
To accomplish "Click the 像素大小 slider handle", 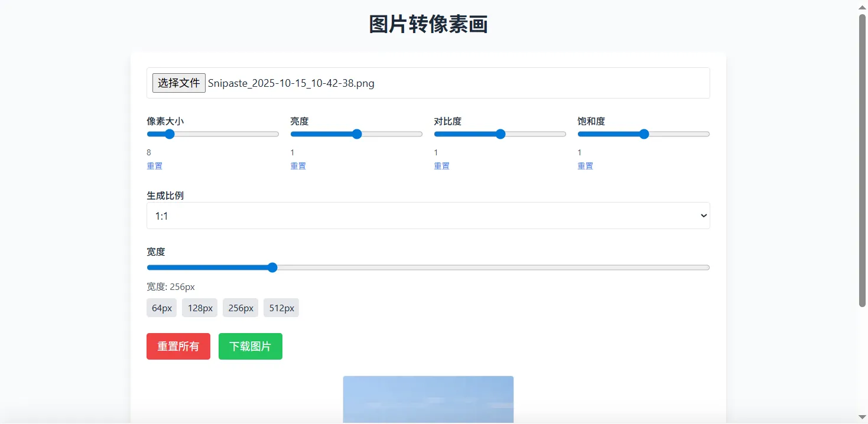I will (170, 134).
